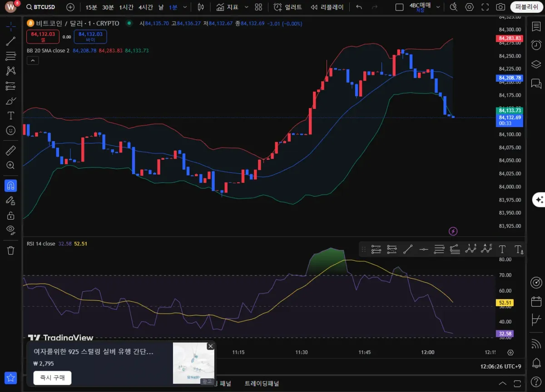This screenshot has height=392, width=545.
Task: Select the text tool in left toolbar
Action: click(x=11, y=116)
